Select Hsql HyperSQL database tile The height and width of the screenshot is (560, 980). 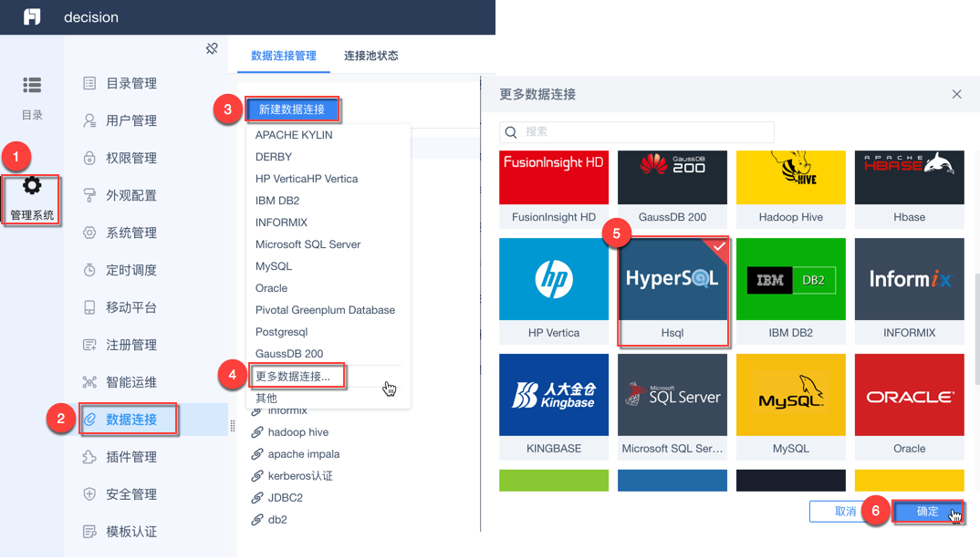(672, 291)
